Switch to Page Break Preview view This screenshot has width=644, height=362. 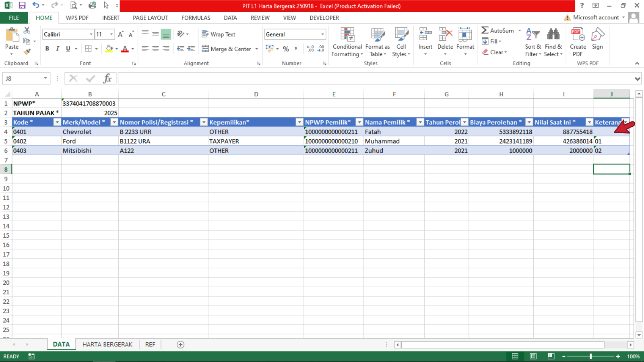(x=551, y=356)
